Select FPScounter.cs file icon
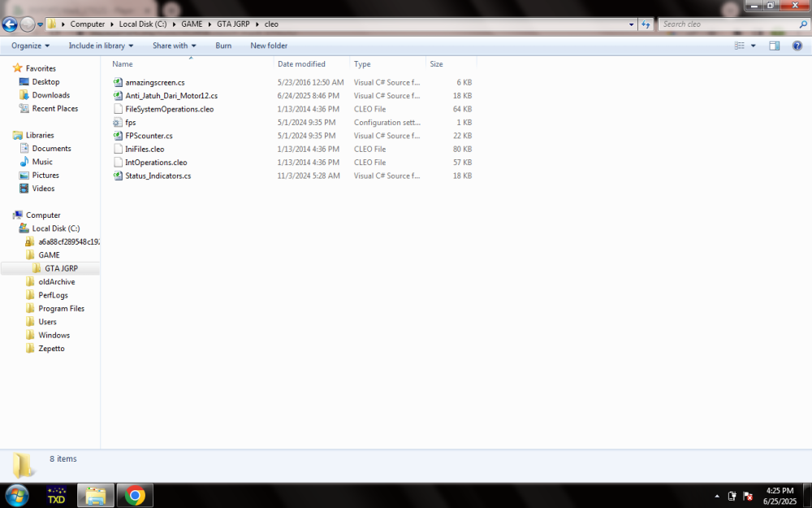 click(x=118, y=136)
